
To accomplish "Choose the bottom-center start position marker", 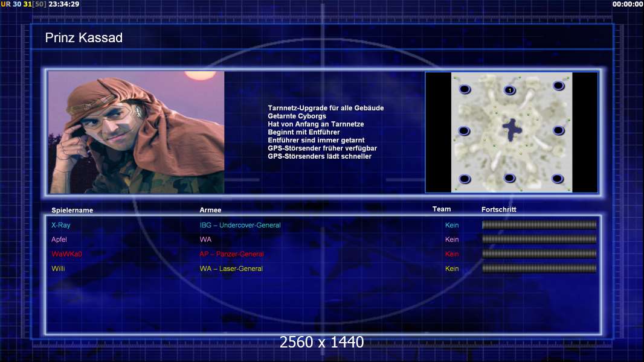I will coord(509,178).
